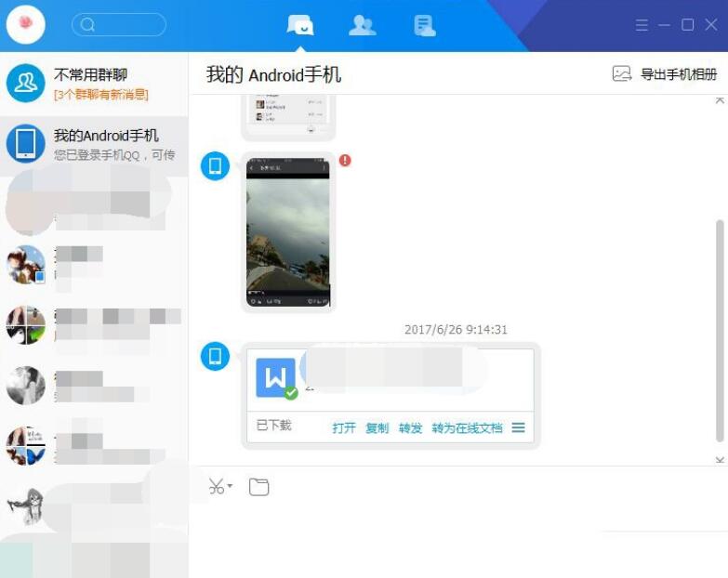Viewport: 728px width, 578px height.
Task: Click the 2017/6/26 9:14:31 timestamp
Action: 456,330
